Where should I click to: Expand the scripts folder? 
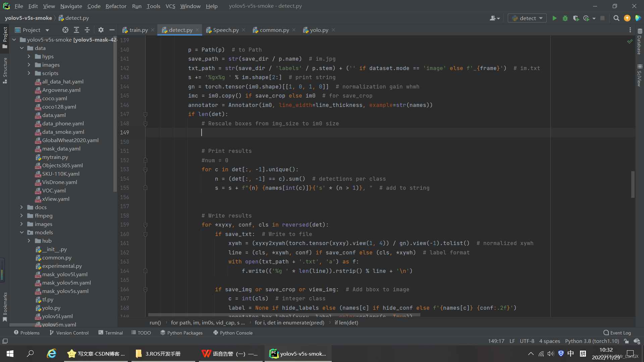point(29,73)
